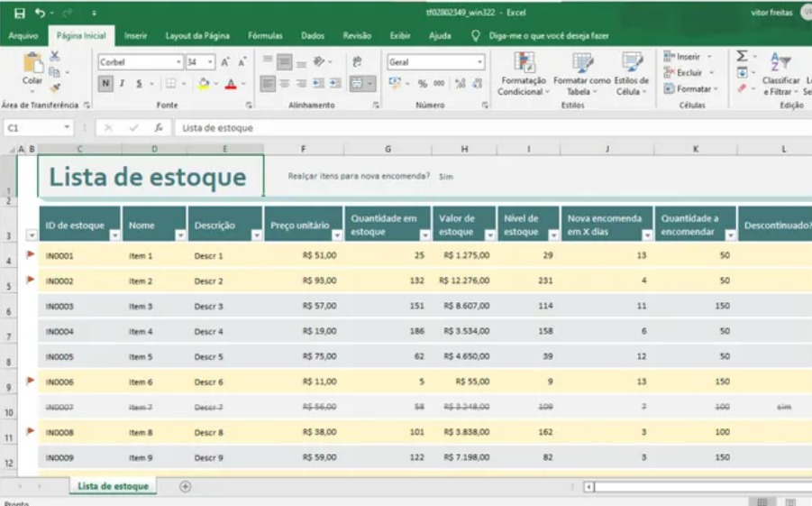Click the Merge and Center icon
This screenshot has width=812, height=506.
point(357,83)
